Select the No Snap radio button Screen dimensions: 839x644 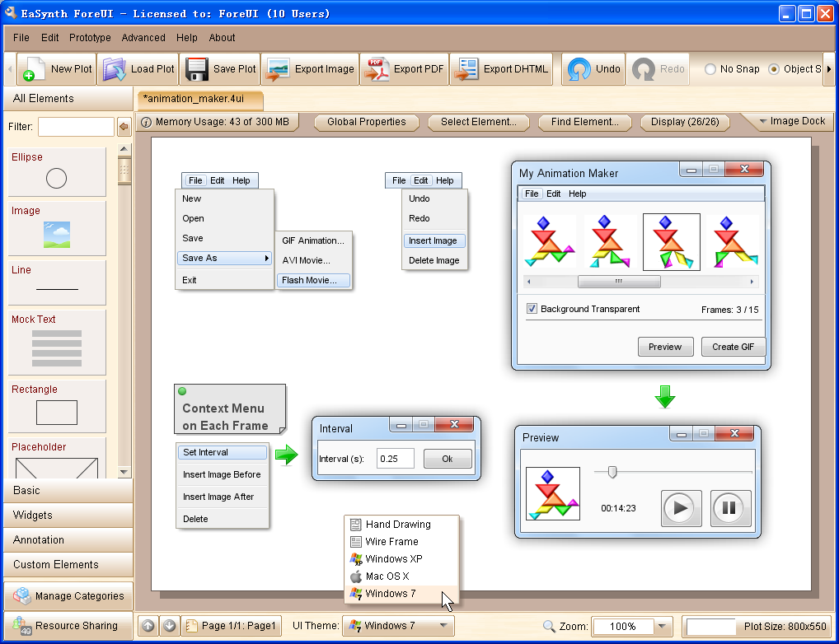tap(710, 69)
